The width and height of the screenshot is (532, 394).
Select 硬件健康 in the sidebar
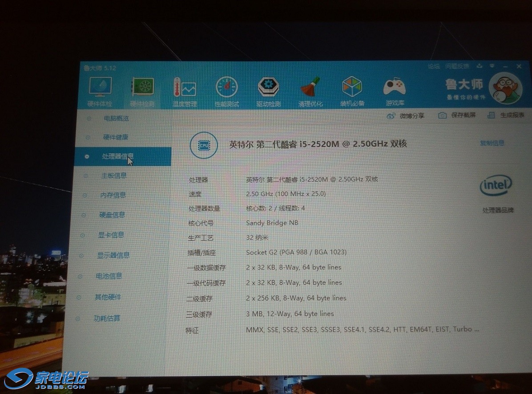tap(115, 137)
